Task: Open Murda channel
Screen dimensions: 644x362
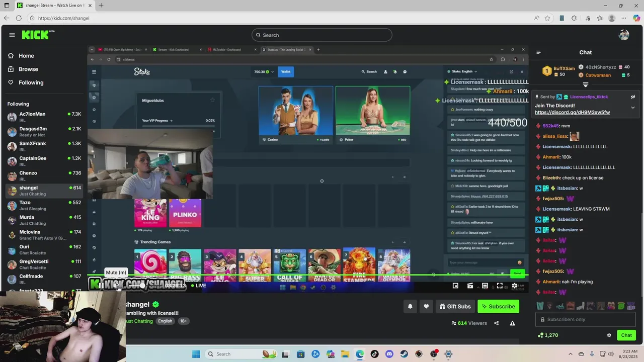Action: 44,220
